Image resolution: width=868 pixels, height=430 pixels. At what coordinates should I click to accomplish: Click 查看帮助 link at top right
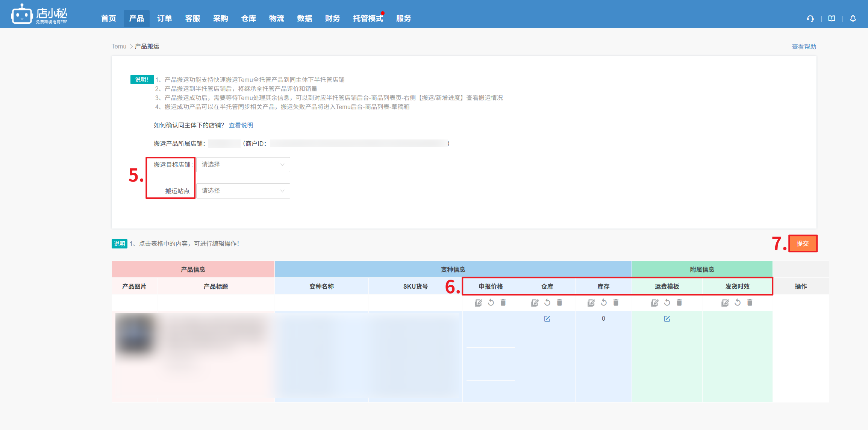pyautogui.click(x=804, y=47)
